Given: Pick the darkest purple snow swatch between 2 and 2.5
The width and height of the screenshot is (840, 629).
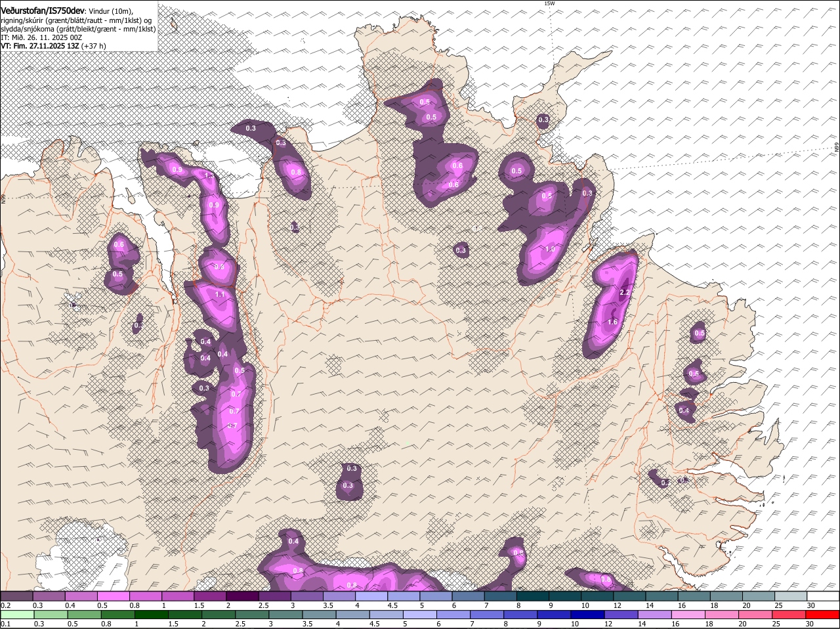Looking at the screenshot, I should [241, 596].
